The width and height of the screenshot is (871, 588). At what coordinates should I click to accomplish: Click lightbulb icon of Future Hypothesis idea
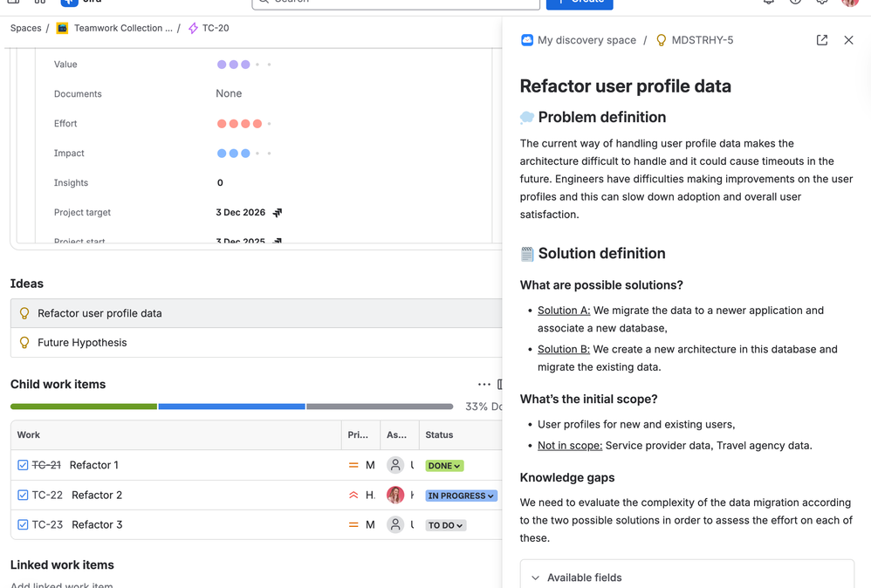(x=24, y=343)
